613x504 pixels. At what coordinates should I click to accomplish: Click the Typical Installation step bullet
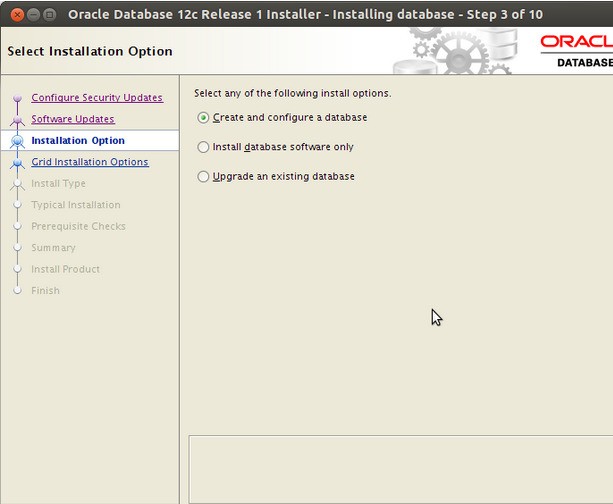click(17, 204)
